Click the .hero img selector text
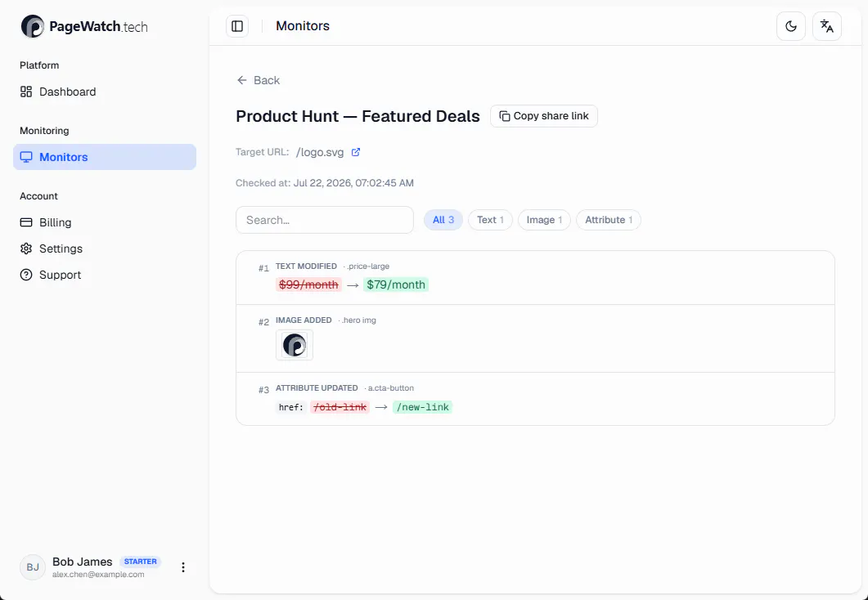Viewport: 868px width, 600px height. [358, 320]
